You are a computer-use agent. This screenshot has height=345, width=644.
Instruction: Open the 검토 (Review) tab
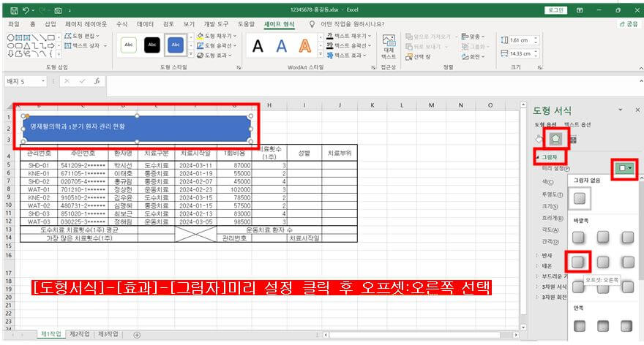[168, 24]
